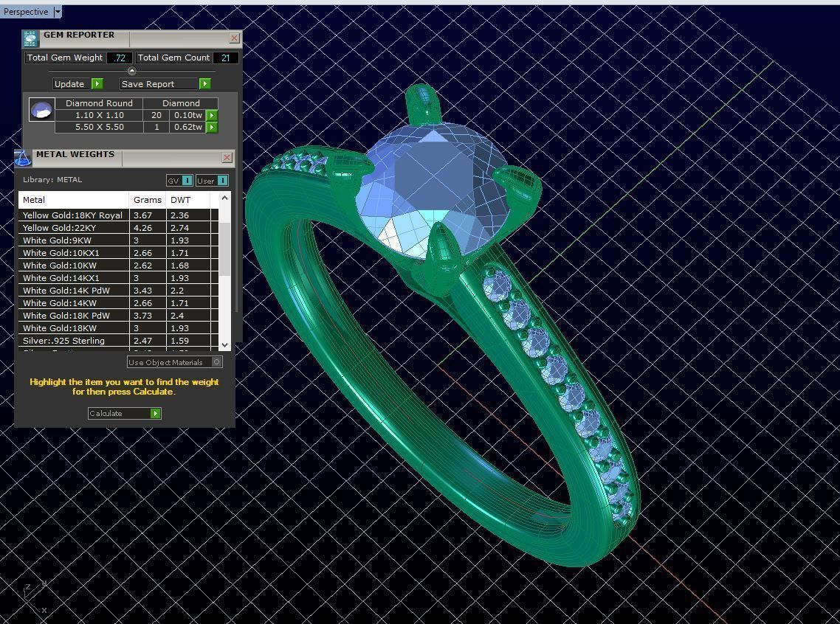
Task: Select White Gold:14KX1 row
Action: [118, 278]
